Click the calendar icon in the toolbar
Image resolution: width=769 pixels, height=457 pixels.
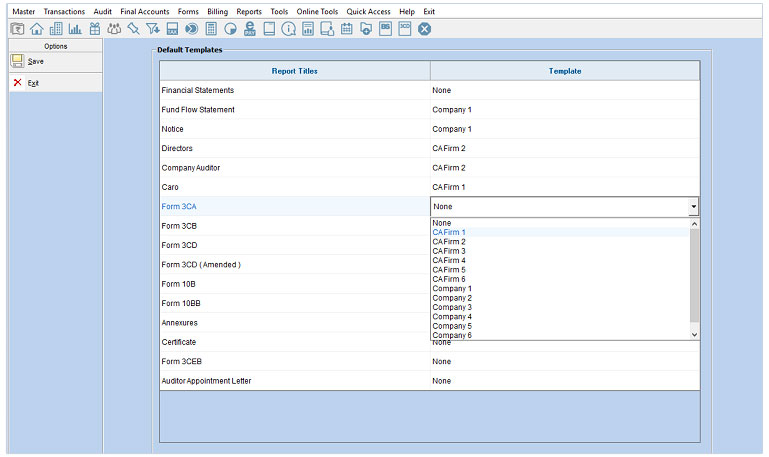pos(347,29)
